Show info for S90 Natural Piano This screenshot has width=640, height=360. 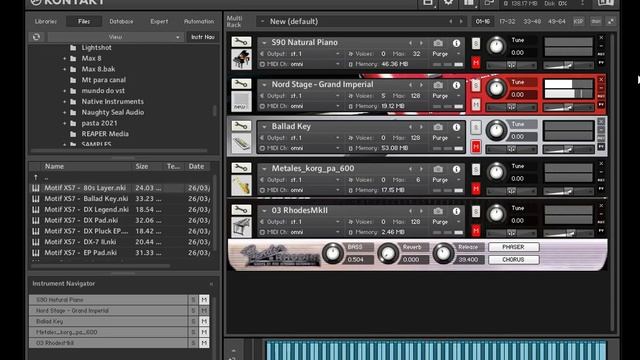point(456,43)
